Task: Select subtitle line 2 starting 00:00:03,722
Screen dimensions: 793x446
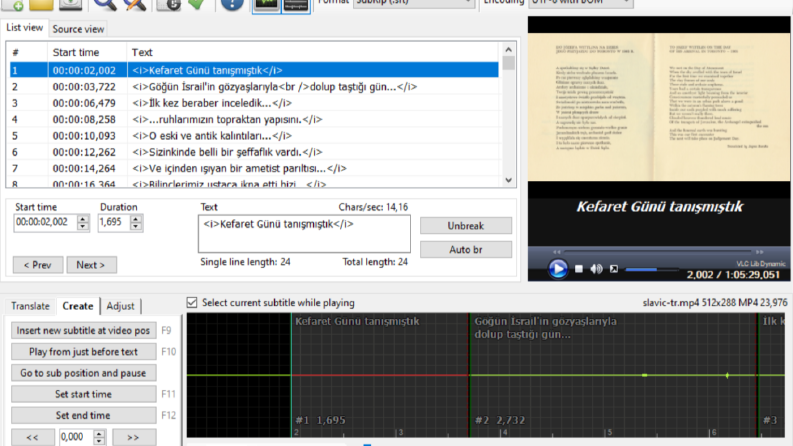Action: tap(254, 86)
